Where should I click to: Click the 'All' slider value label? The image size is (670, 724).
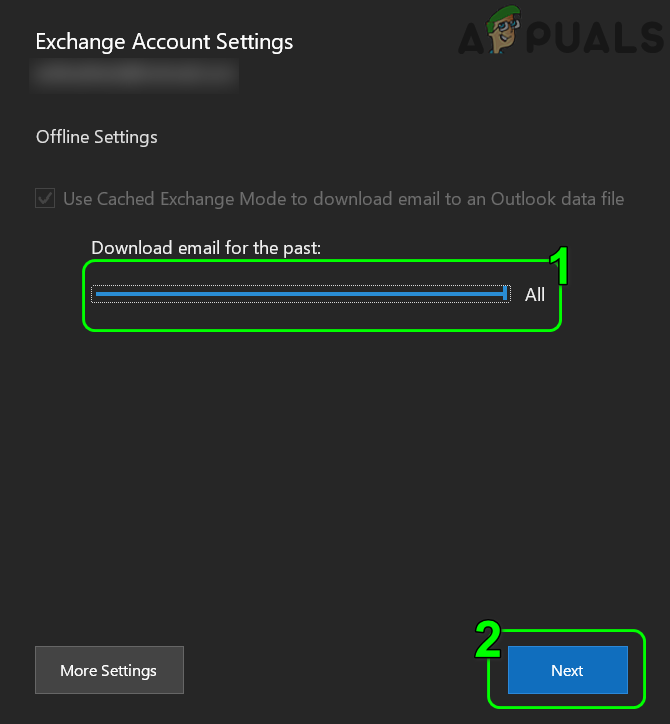tap(535, 294)
